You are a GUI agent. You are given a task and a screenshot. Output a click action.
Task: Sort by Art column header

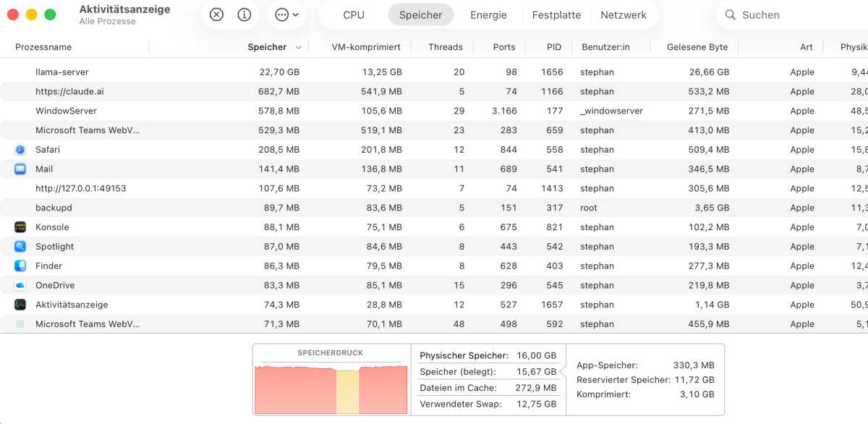(x=807, y=47)
